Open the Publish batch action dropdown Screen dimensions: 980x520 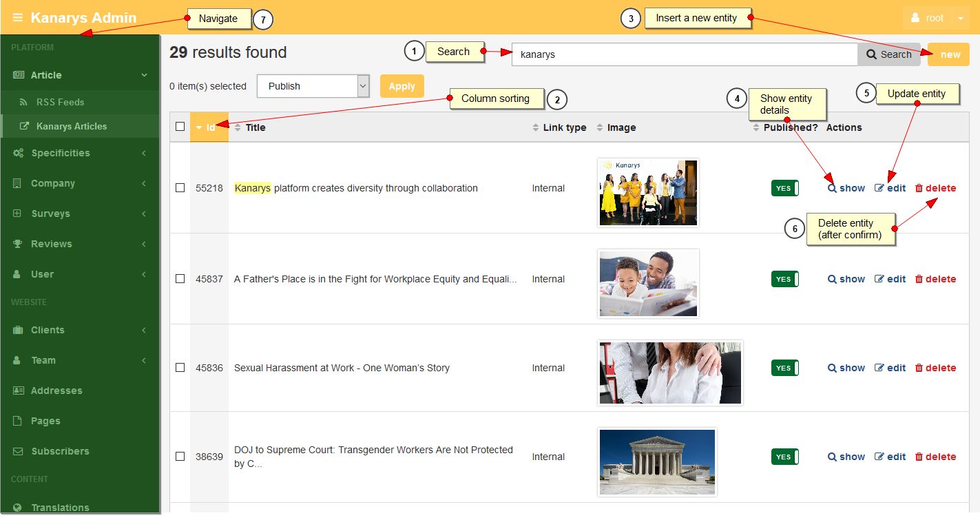click(x=314, y=86)
